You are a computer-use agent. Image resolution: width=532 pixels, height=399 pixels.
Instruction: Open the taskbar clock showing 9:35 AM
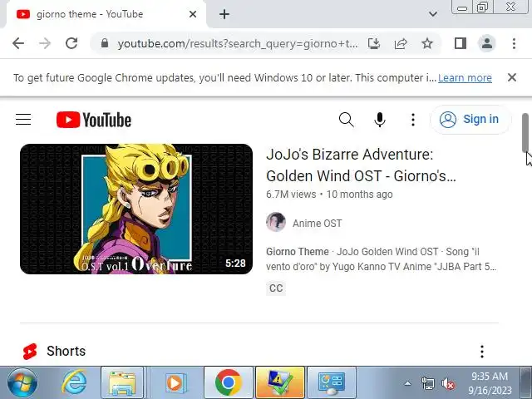[490, 383]
